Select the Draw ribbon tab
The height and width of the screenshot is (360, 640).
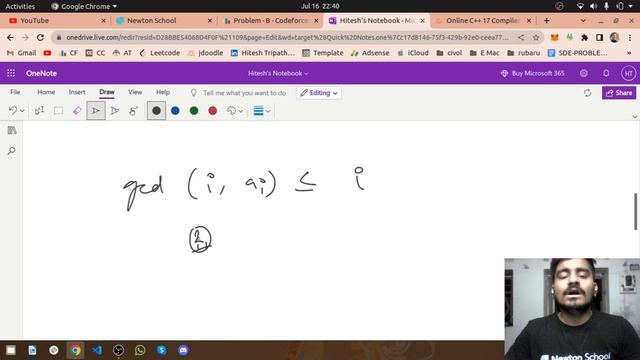pyautogui.click(x=107, y=92)
